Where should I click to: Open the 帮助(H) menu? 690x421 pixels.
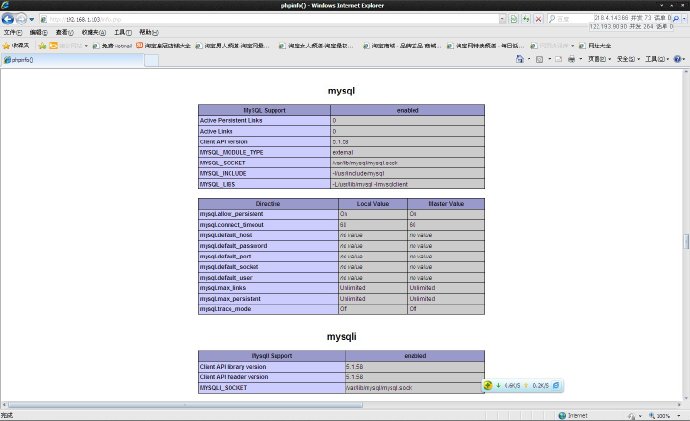[x=149, y=33]
